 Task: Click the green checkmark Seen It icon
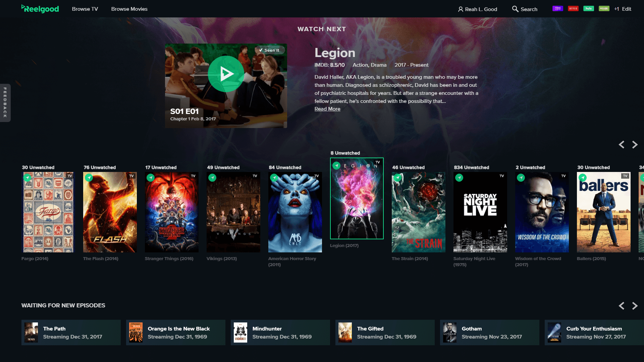(x=269, y=50)
